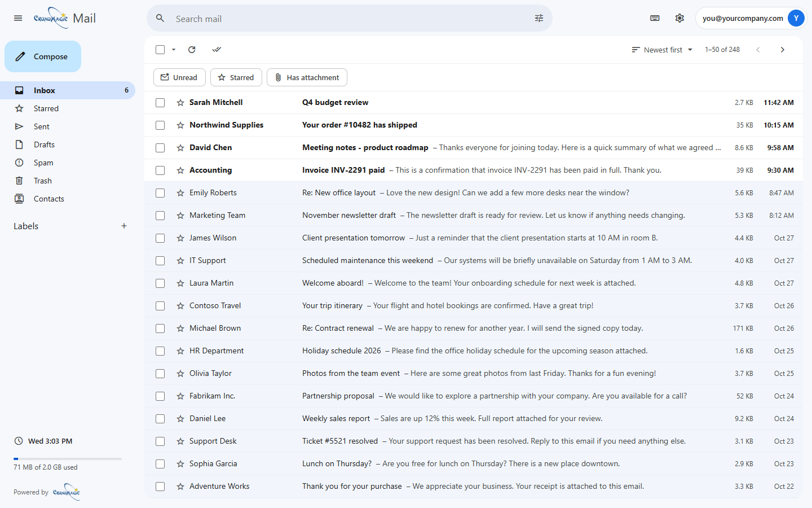
Task: Star the James Wilson email
Action: click(x=180, y=238)
